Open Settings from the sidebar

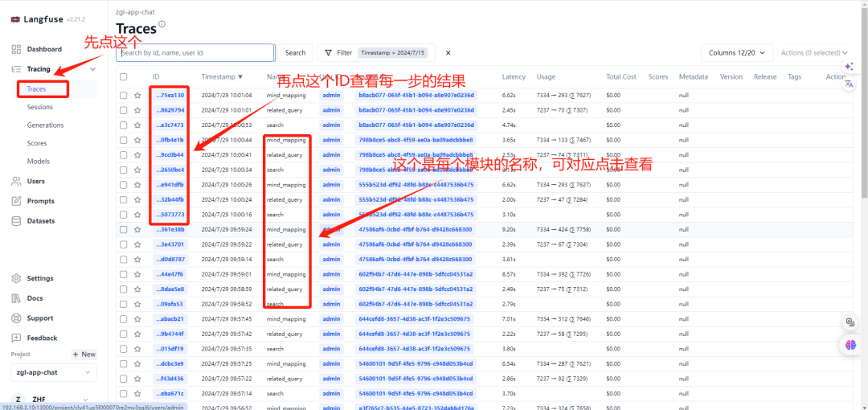point(40,279)
